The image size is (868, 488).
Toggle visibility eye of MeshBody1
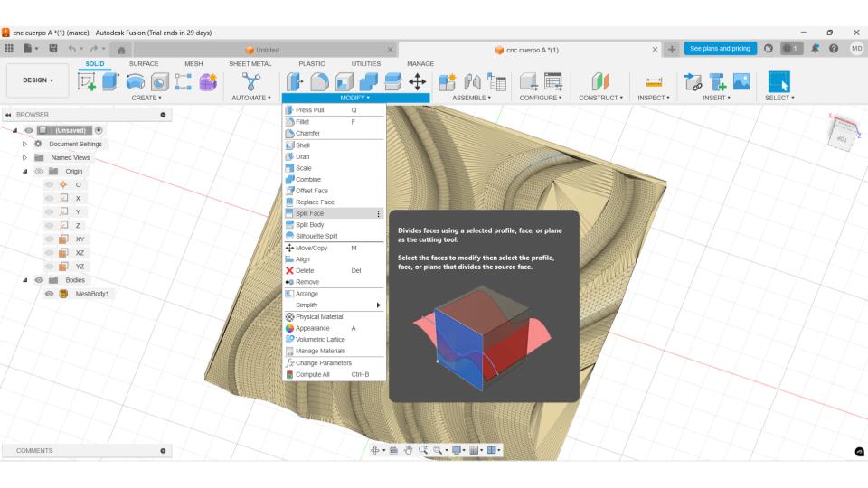tap(49, 294)
